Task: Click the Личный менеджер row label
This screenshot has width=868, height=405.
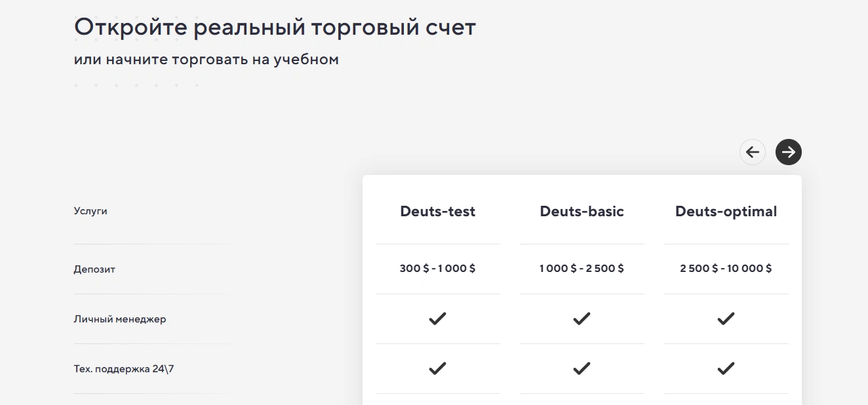Action: click(120, 319)
